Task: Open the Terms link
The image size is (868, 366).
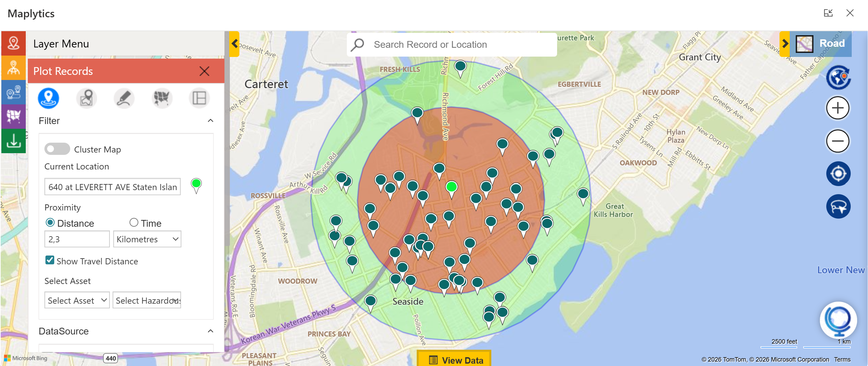Action: (x=842, y=360)
